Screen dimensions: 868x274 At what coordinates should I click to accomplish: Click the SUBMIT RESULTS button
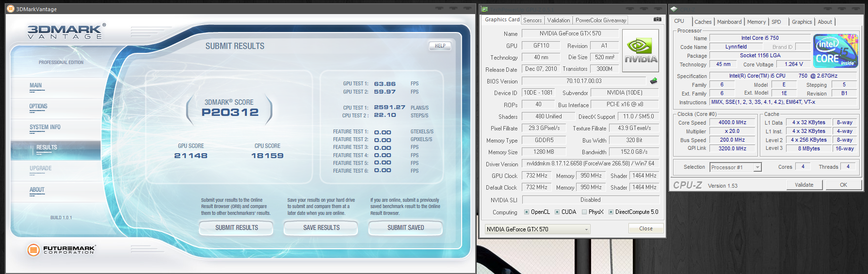pos(237,227)
